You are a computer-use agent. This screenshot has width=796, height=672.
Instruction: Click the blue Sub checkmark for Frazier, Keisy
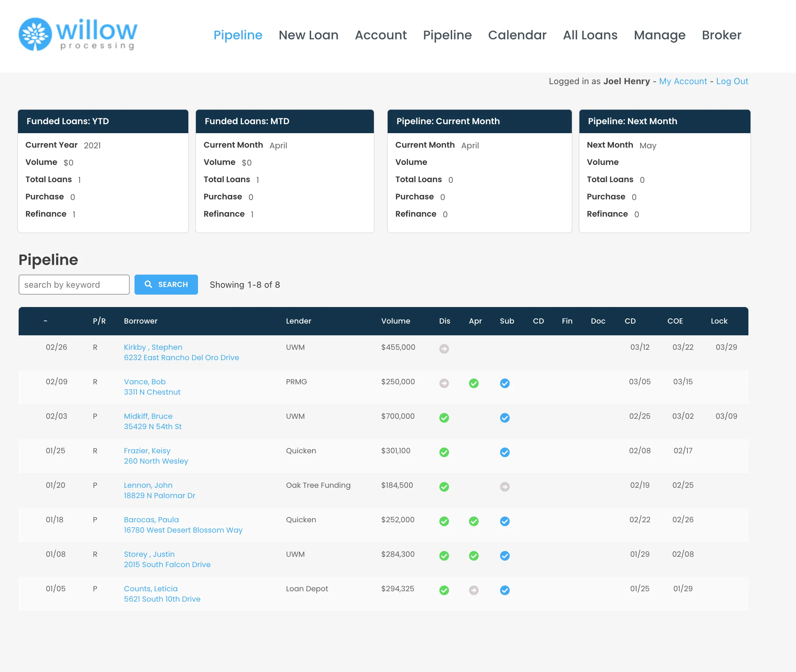[505, 452]
